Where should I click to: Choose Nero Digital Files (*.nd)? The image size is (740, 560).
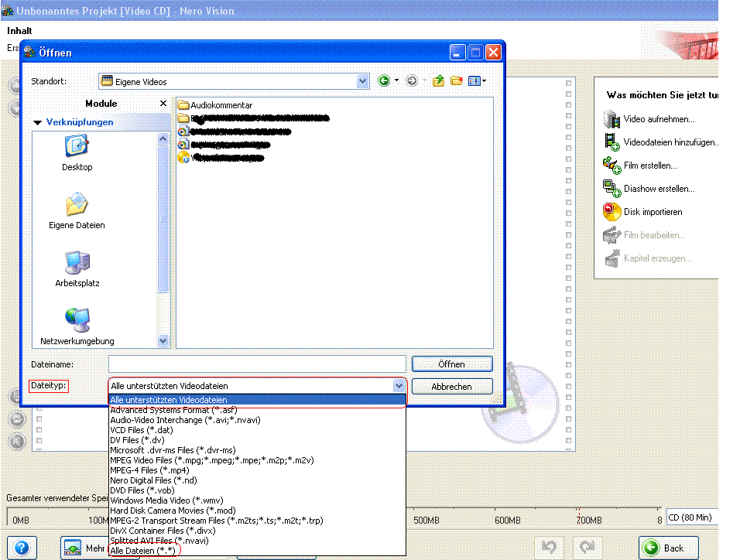[x=257, y=480]
